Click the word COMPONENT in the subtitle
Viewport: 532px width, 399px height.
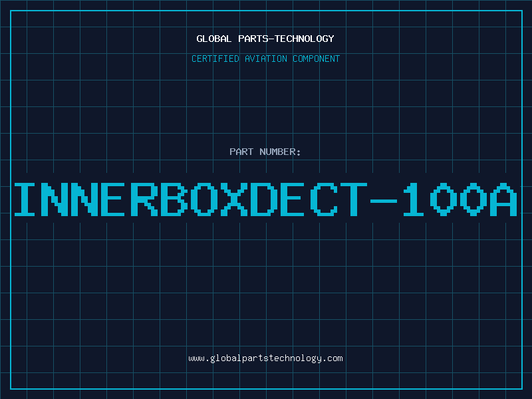point(315,59)
